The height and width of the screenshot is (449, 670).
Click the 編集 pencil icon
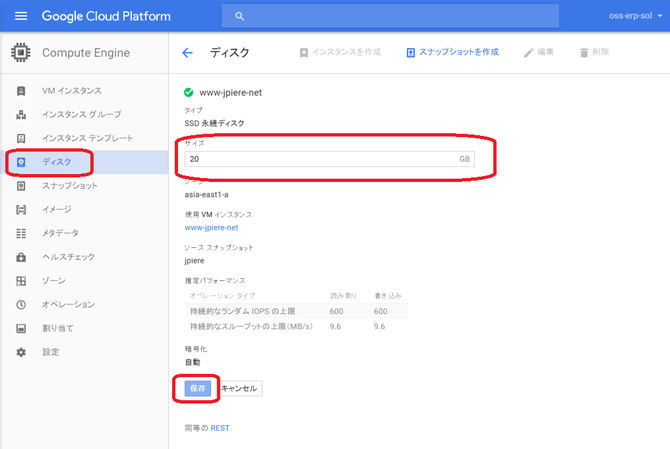[529, 53]
